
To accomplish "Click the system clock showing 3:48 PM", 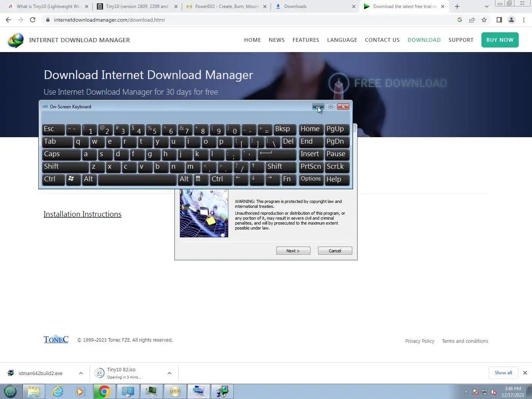I will 513,392.
